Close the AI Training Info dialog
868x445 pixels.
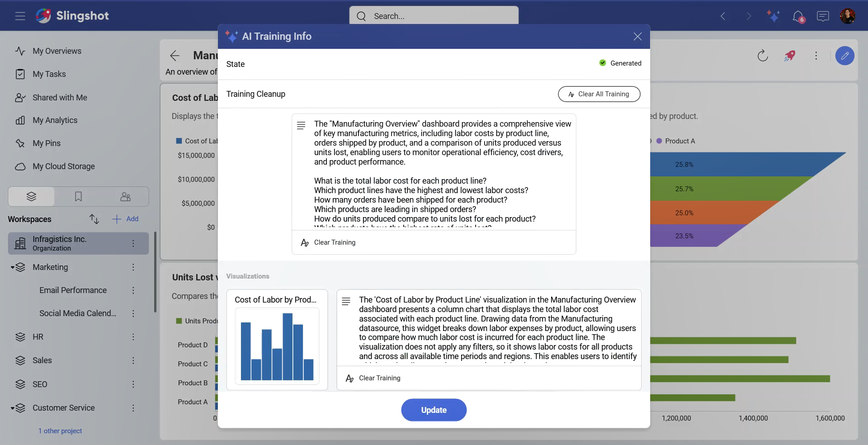coord(637,37)
